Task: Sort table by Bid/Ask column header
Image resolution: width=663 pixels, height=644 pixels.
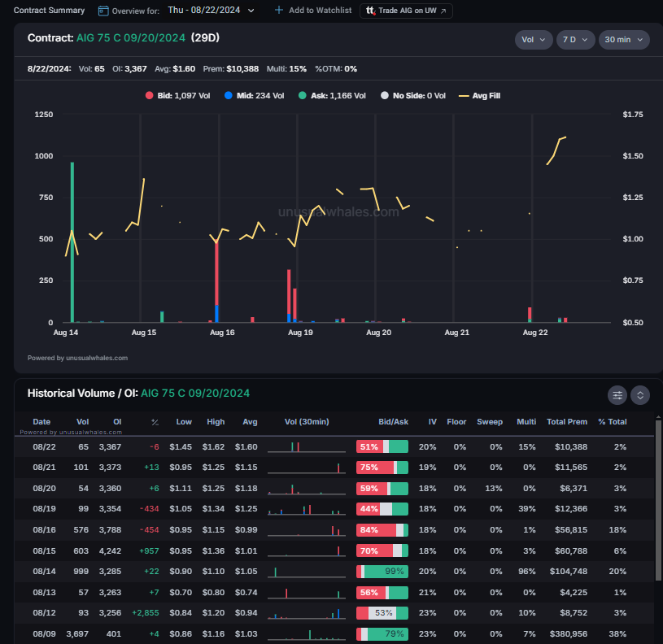Action: click(x=393, y=422)
